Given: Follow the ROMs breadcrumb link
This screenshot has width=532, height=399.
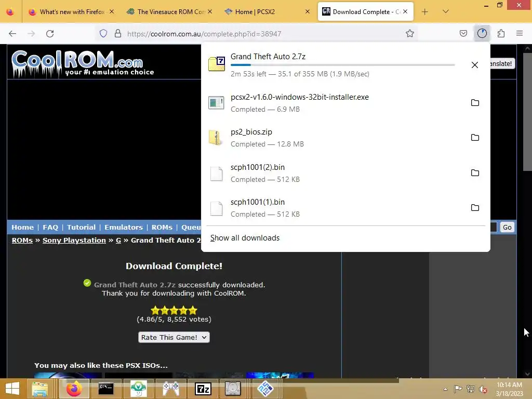Looking at the screenshot, I should point(22,240).
